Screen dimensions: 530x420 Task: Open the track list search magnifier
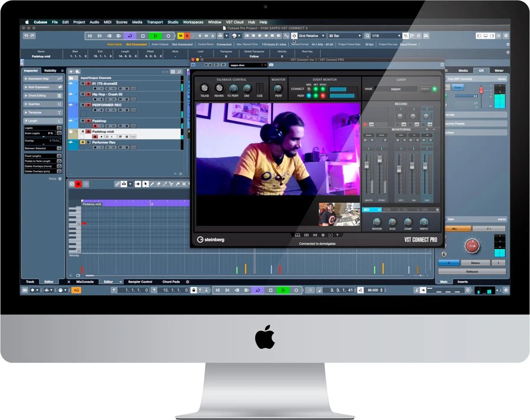(179, 72)
